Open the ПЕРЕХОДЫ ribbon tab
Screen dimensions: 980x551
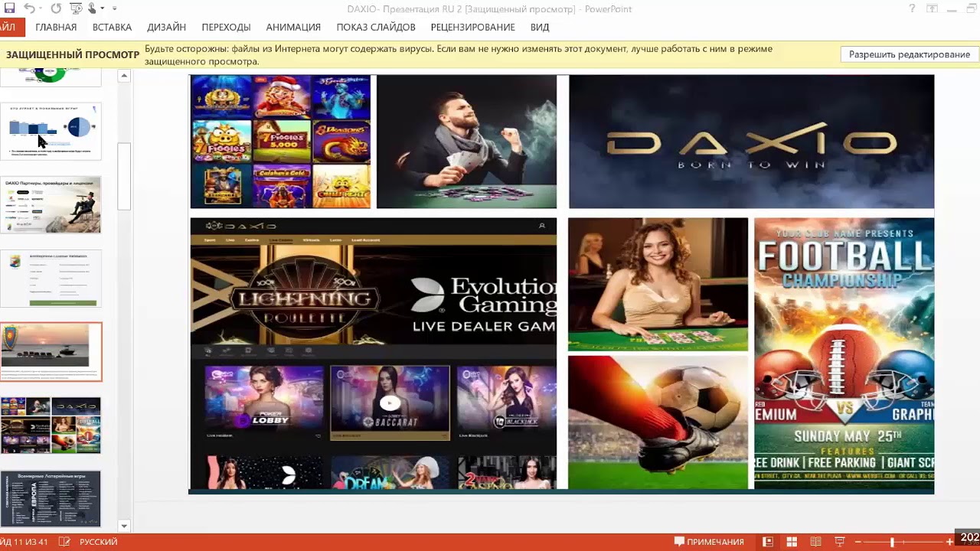point(226,27)
